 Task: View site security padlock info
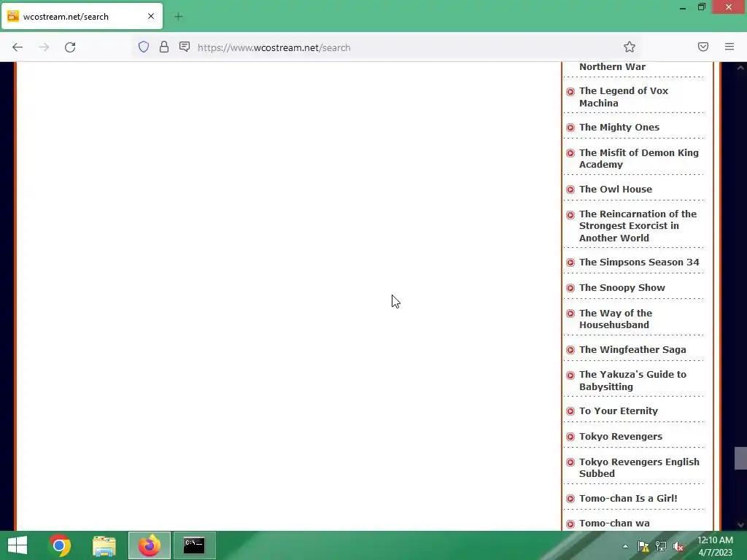point(164,47)
